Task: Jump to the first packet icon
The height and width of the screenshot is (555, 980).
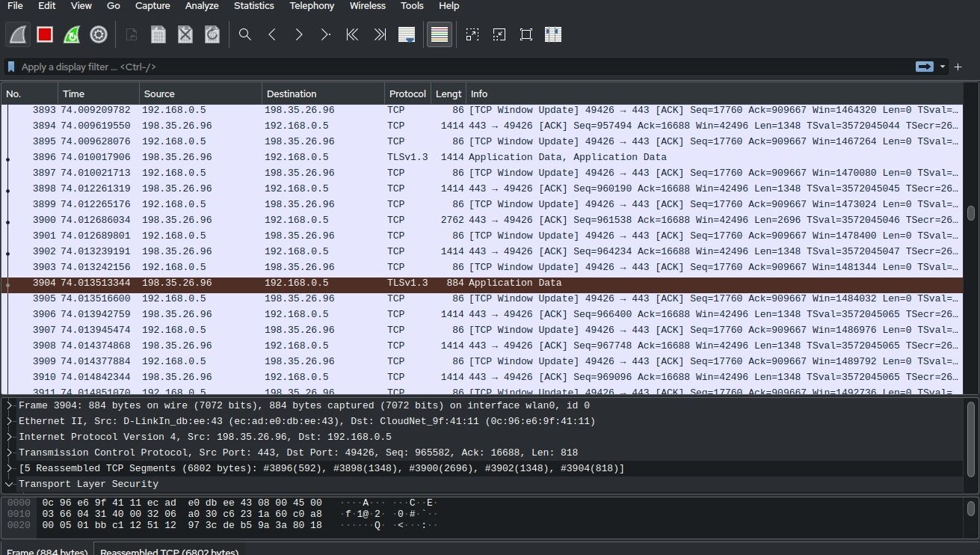Action: pos(353,34)
